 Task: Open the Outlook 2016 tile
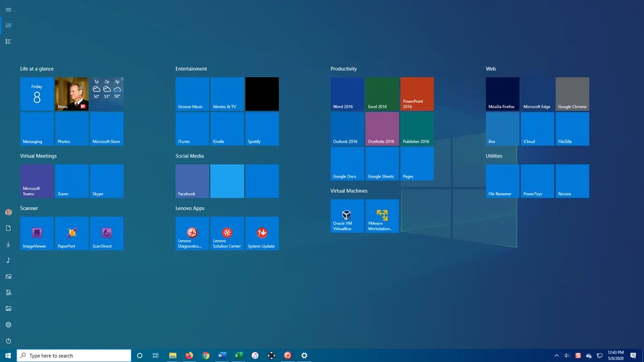(347, 129)
